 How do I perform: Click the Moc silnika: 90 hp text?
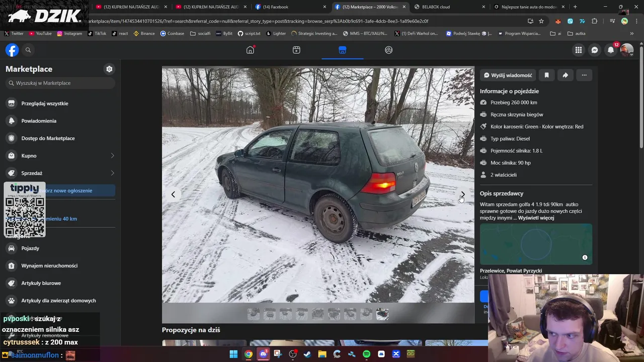click(511, 162)
